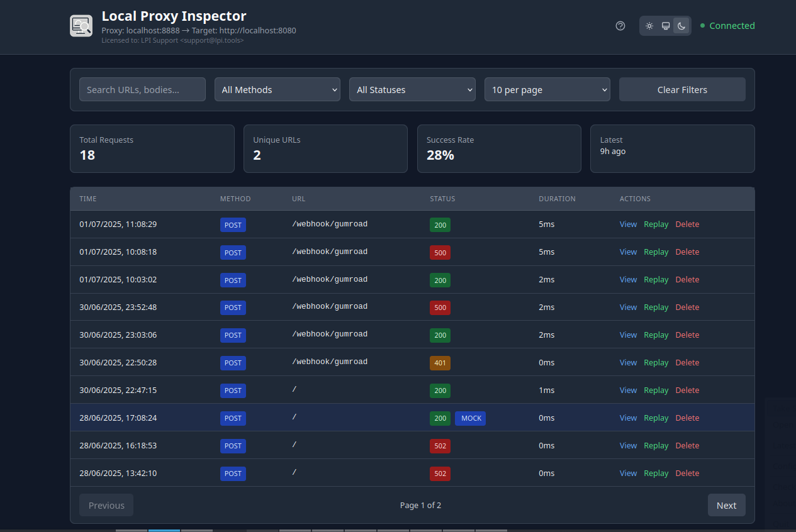Replay the 28/06/2025, 16:18:53 request

tap(656, 445)
